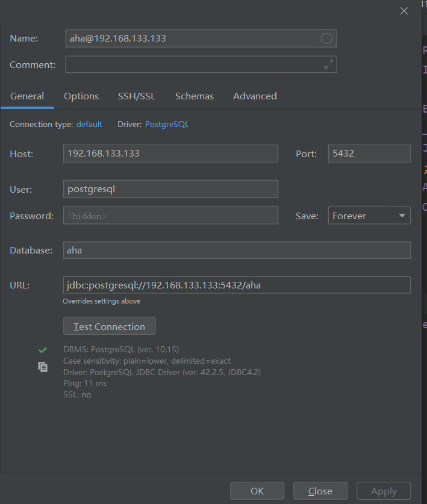Click the Apply button
This screenshot has width=427, height=504.
384,491
